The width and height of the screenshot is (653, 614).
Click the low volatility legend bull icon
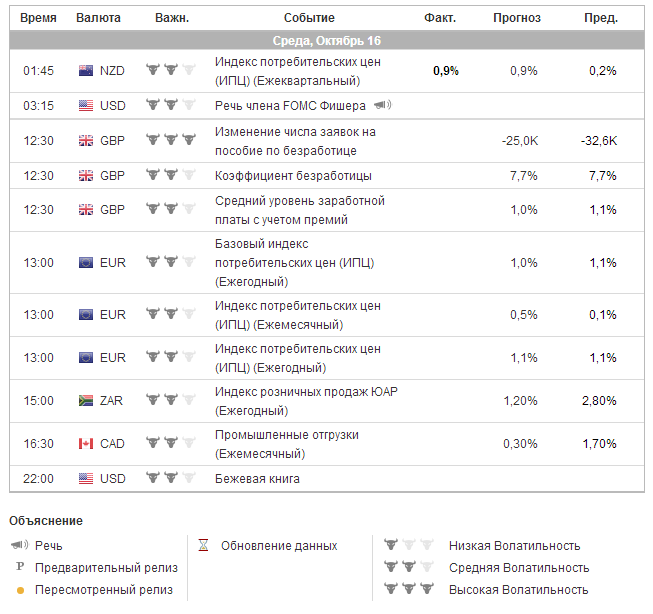(x=410, y=546)
